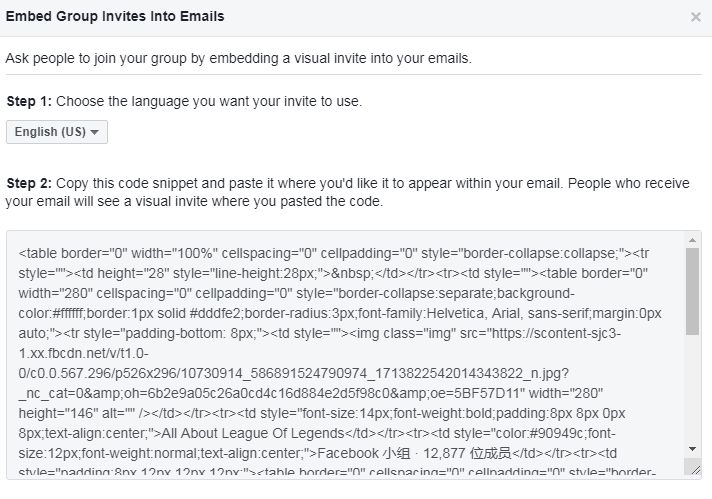Click the scrollbar thumb of the code snippet

click(692, 291)
